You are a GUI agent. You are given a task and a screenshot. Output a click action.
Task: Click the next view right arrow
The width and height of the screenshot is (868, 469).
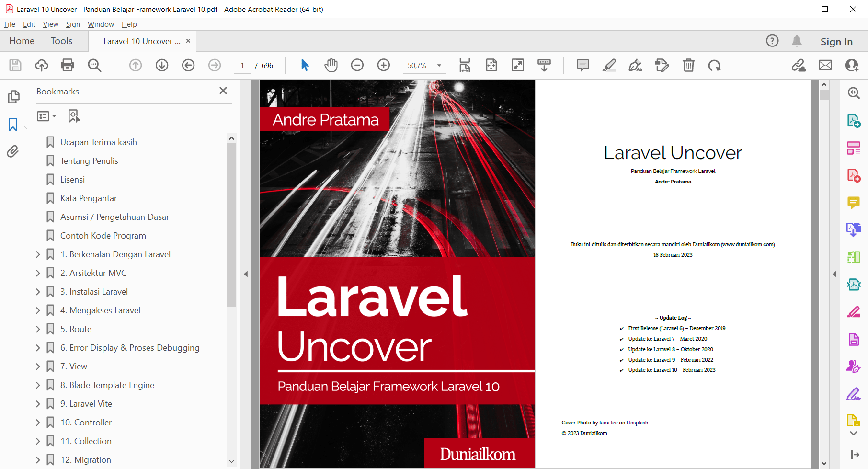(x=215, y=65)
